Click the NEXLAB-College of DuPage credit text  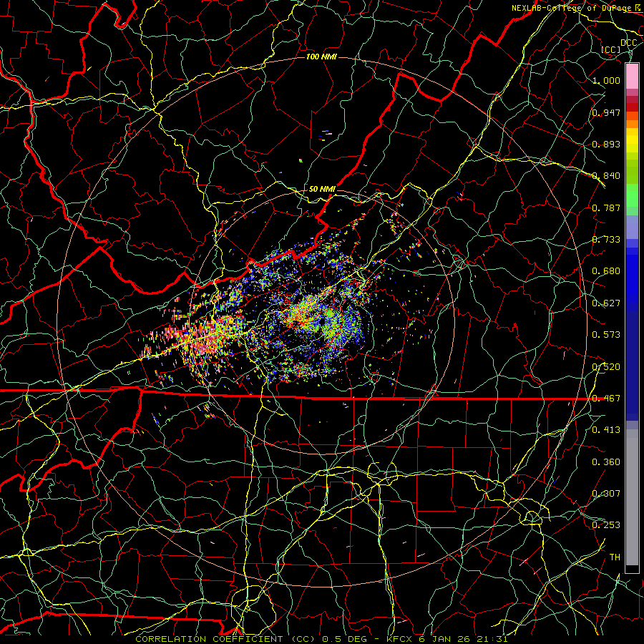(x=573, y=8)
